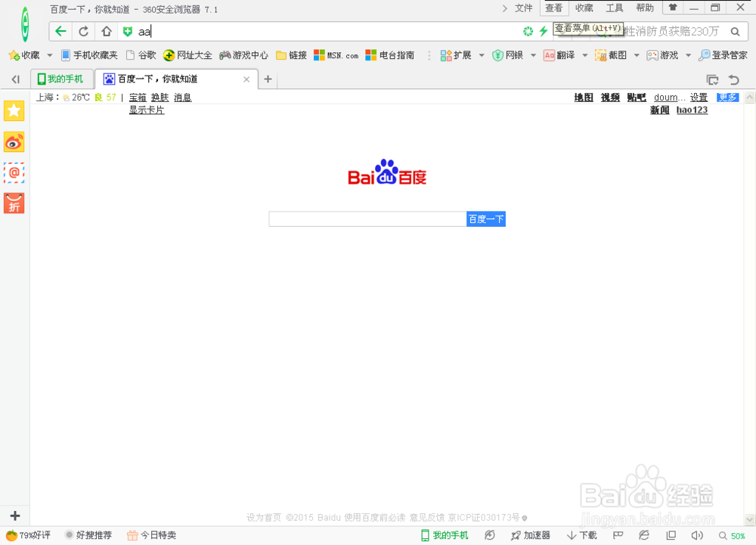Toggle sound with speaker icon in status bar

click(697, 535)
